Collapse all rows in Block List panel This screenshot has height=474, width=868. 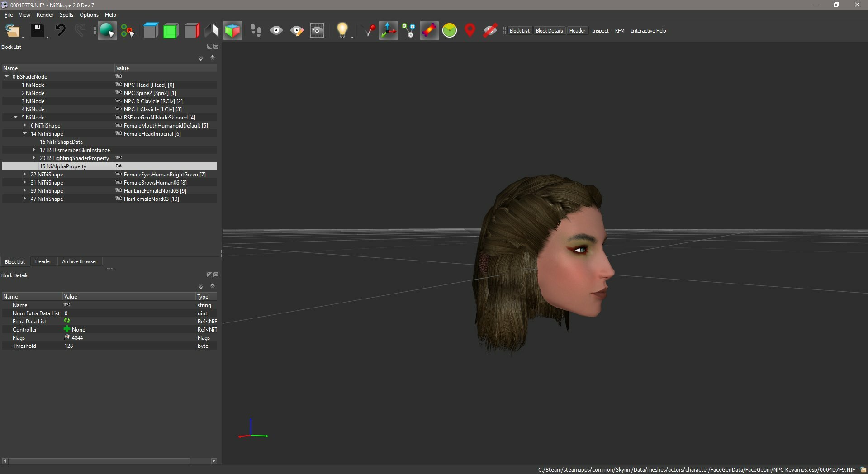213,57
